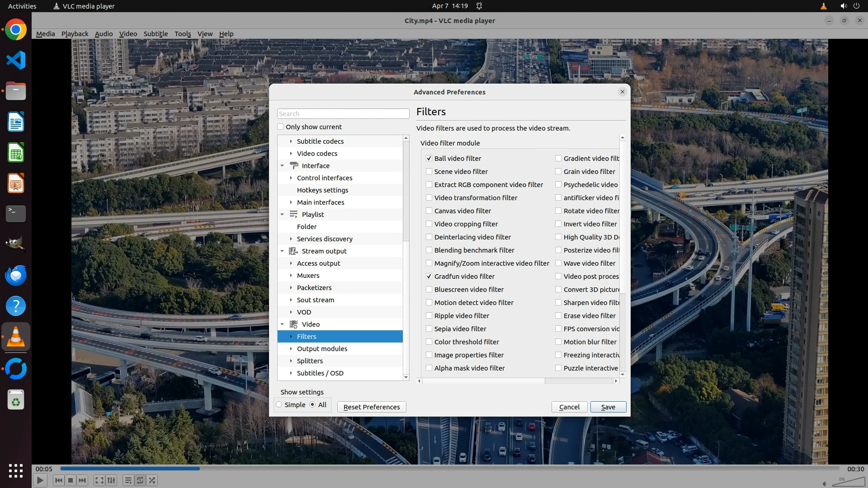The height and width of the screenshot is (488, 868).
Task: Open extended settings equalizer icon
Action: [112, 480]
